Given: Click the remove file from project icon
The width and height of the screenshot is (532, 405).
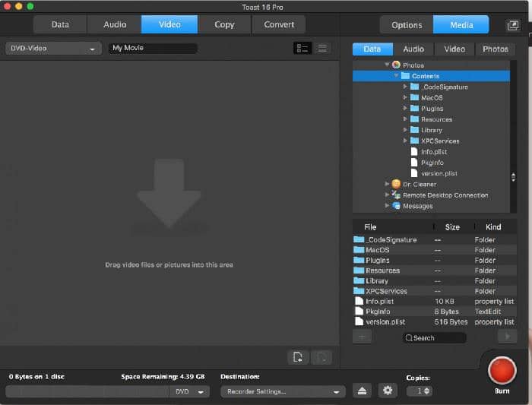Looking at the screenshot, I should point(321,357).
